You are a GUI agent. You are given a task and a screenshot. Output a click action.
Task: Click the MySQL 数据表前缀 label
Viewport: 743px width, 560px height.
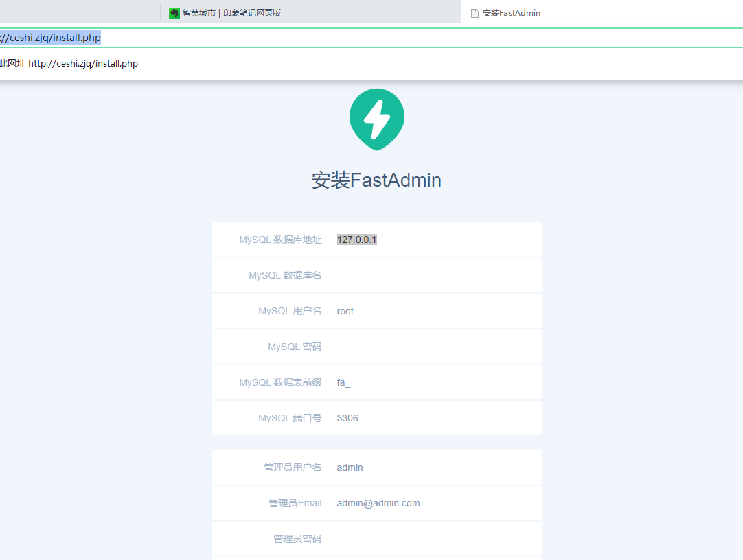point(280,382)
